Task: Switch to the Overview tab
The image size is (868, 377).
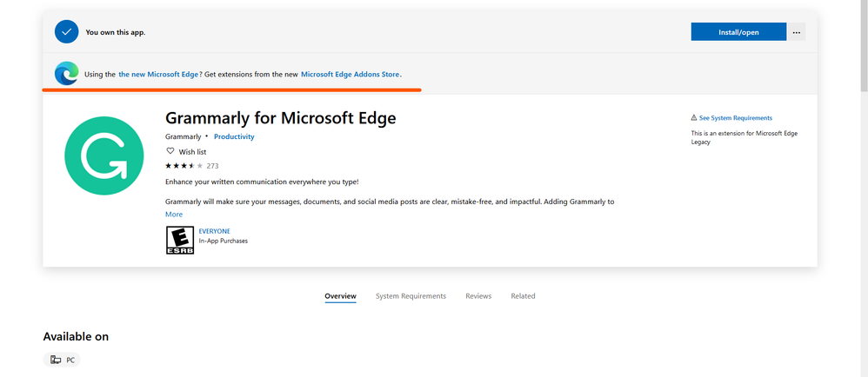Action: [x=340, y=296]
